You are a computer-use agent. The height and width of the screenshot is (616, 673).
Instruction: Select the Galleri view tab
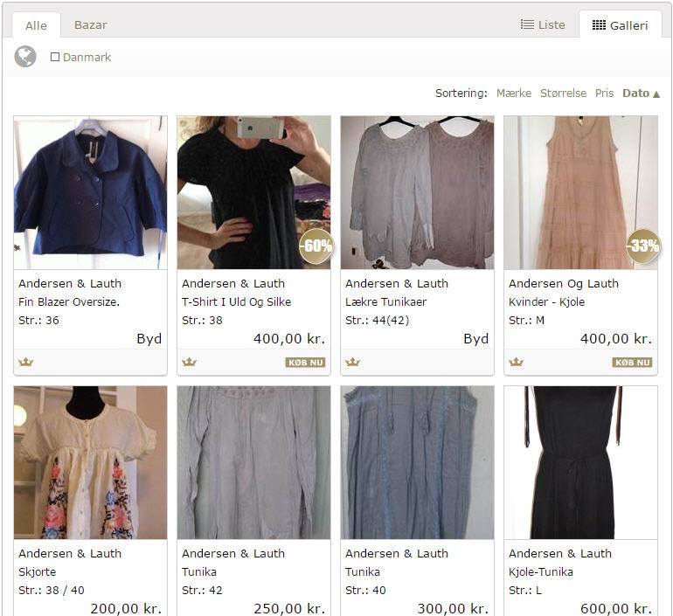pyautogui.click(x=621, y=25)
